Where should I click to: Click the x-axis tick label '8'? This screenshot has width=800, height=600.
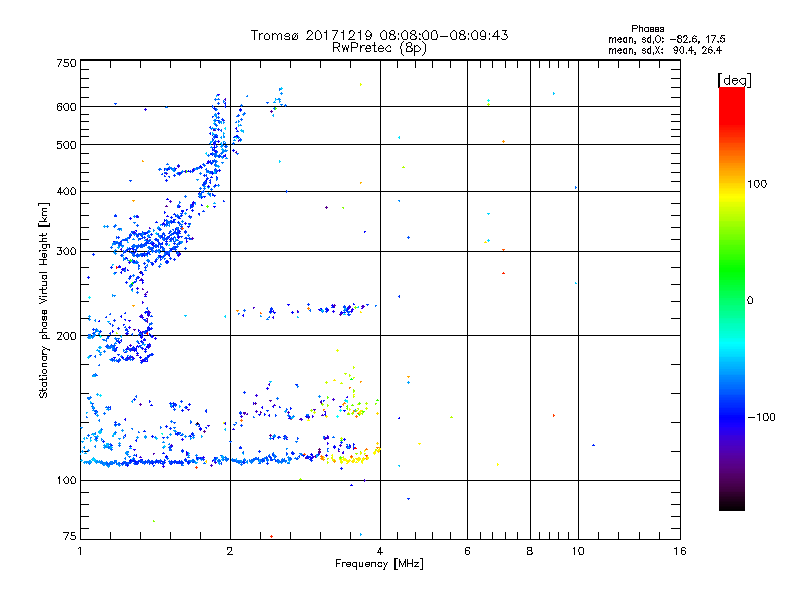[530, 551]
